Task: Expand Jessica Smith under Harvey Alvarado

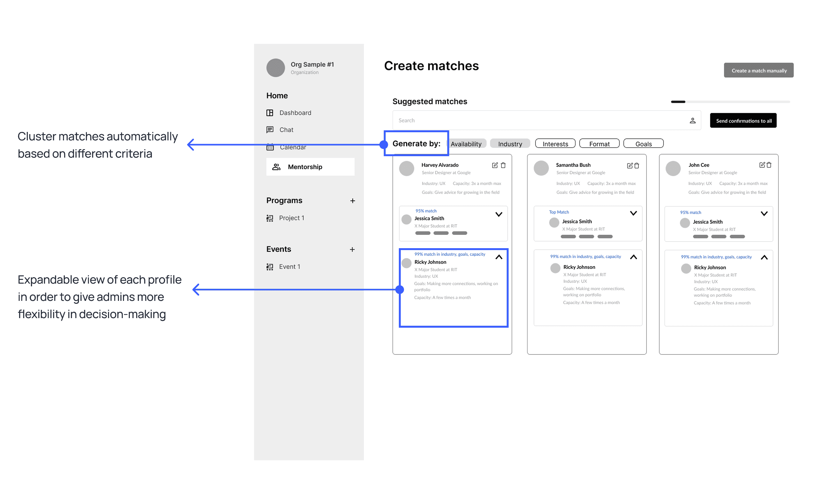Action: pos(499,214)
